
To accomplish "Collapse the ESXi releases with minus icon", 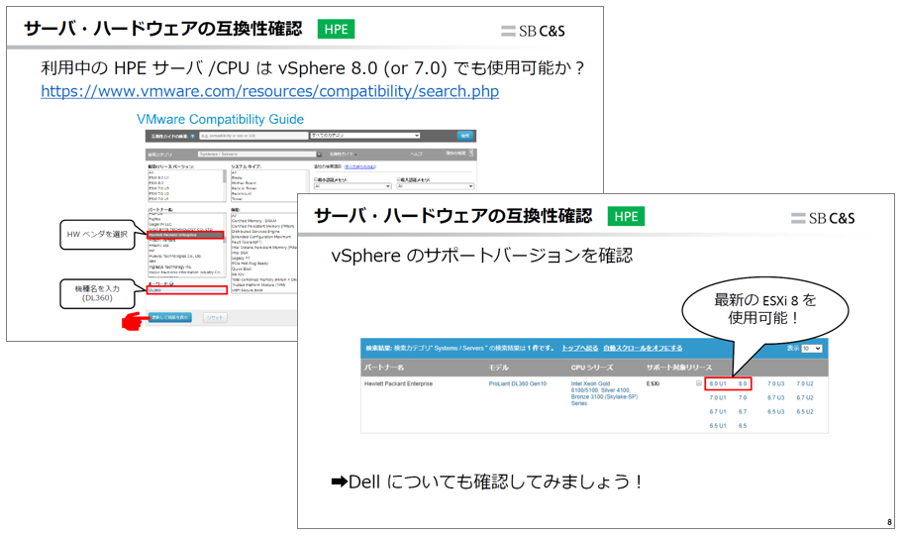I will coord(699,384).
